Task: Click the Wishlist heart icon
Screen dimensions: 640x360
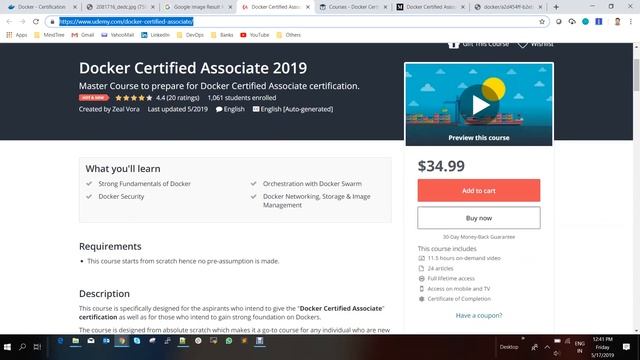Action: tap(522, 44)
